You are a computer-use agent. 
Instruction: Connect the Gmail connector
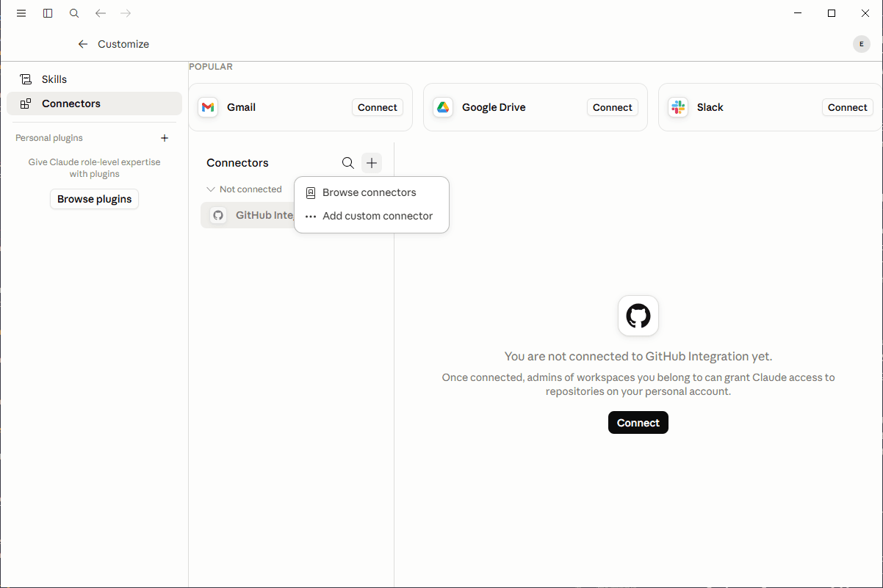378,107
